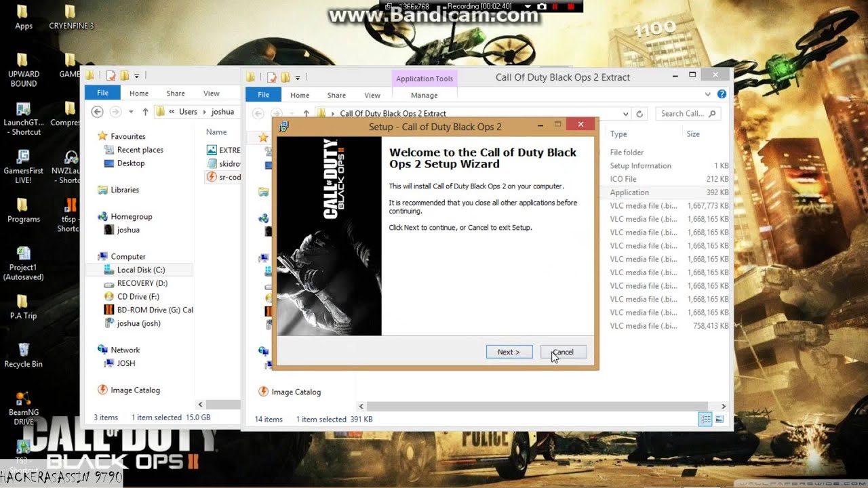The height and width of the screenshot is (488, 868).
Task: Click the Refresh button in Extract window
Action: pos(639,114)
